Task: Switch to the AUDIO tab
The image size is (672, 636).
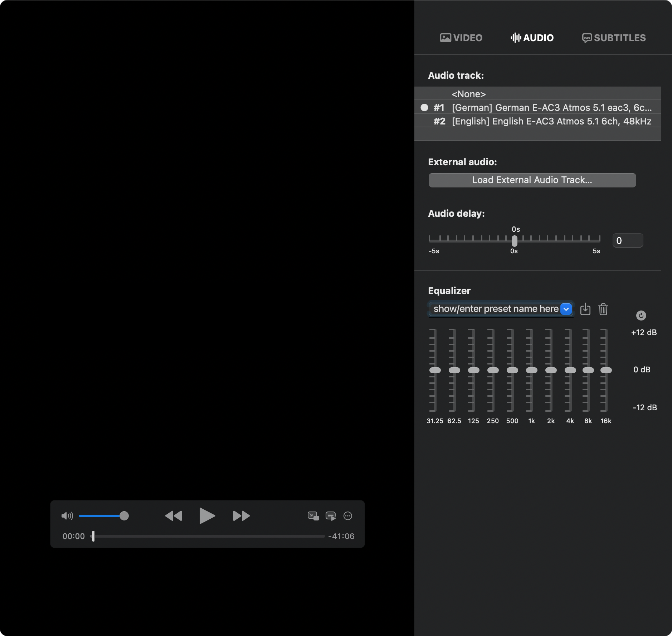Action: coord(532,38)
